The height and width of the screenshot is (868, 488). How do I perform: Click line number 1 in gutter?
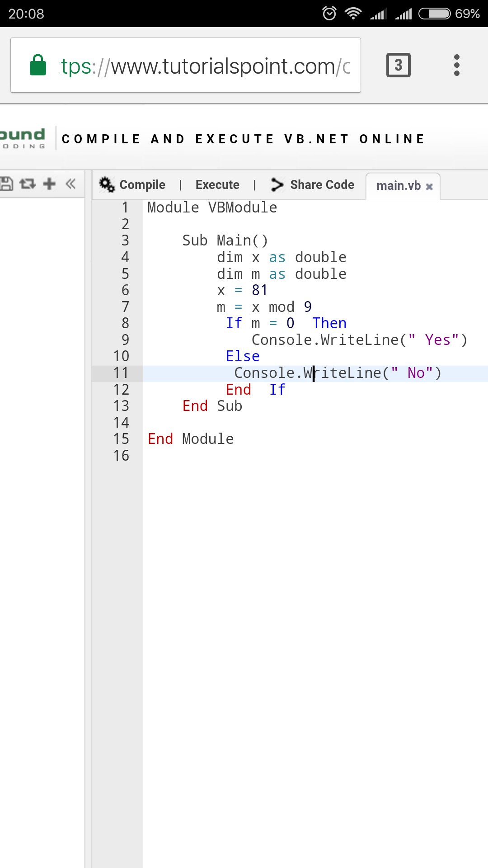[x=125, y=208]
